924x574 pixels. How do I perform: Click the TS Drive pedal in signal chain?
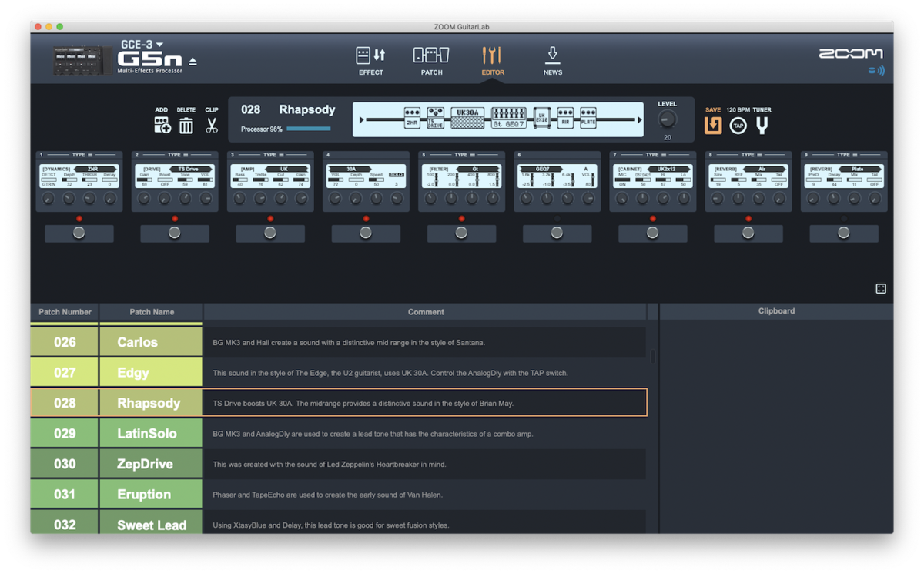point(436,118)
